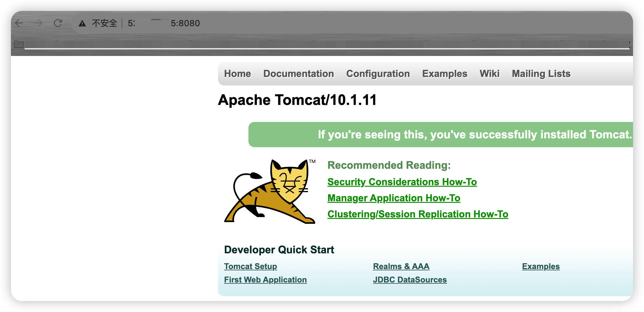The width and height of the screenshot is (644, 312).
Task: Click the Developer Quick Start heading
Action: coord(279,250)
